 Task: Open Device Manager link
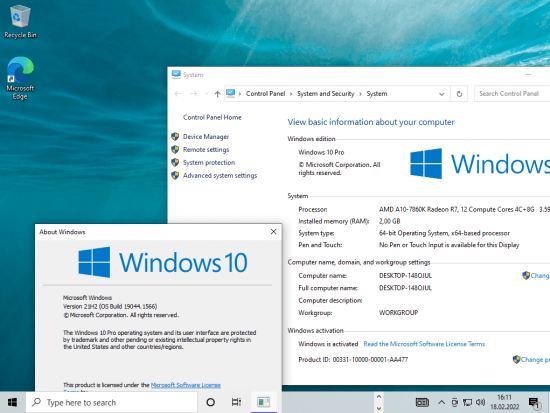[x=206, y=136]
